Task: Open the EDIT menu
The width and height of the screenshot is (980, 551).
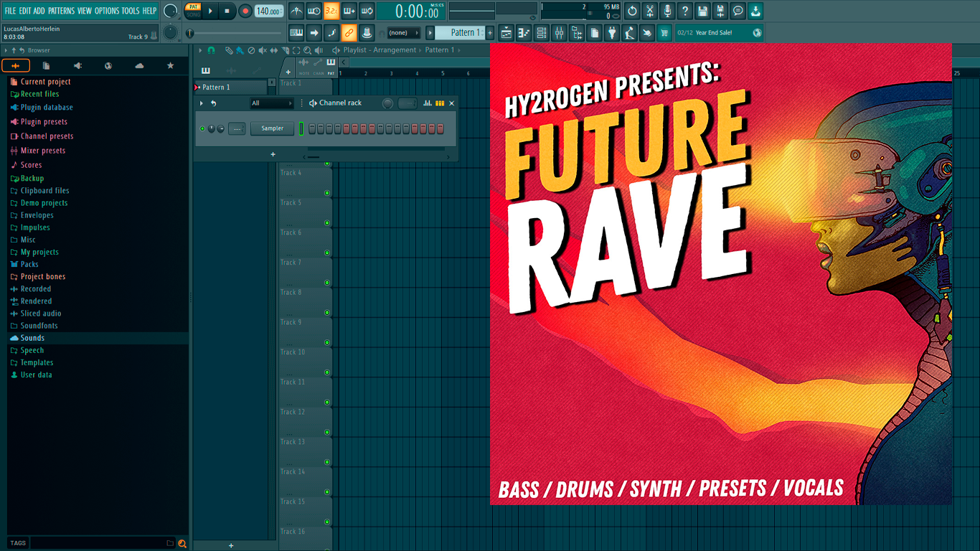Action: [24, 11]
